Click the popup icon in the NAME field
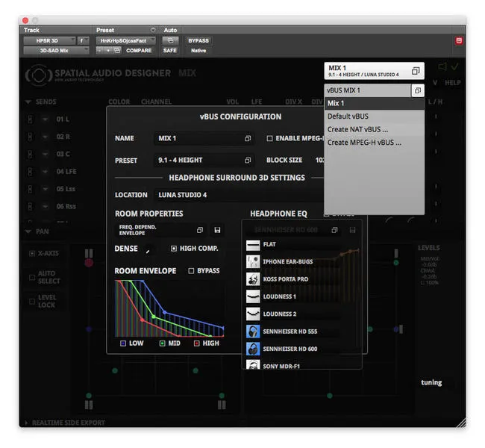The width and height of the screenshot is (485, 448). point(248,138)
